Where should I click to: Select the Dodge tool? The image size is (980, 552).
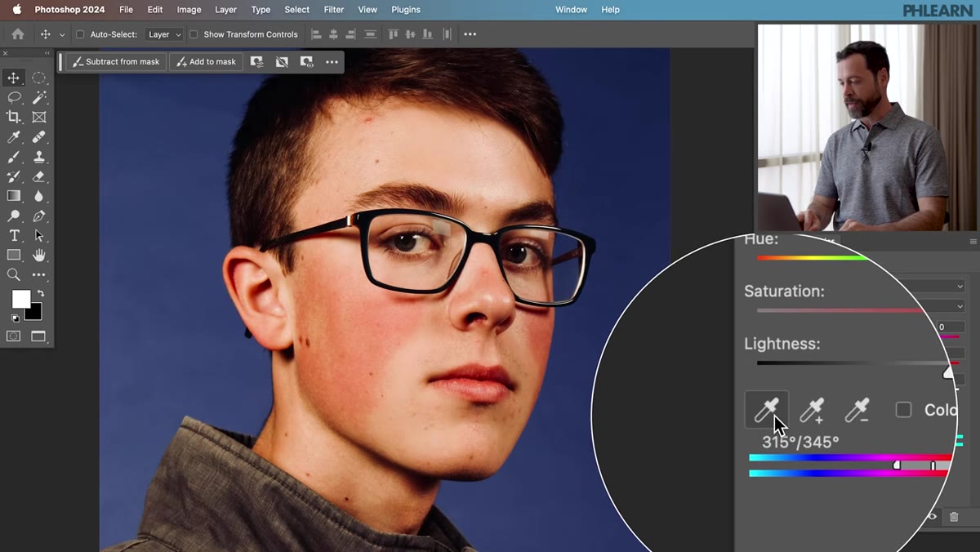(x=14, y=216)
